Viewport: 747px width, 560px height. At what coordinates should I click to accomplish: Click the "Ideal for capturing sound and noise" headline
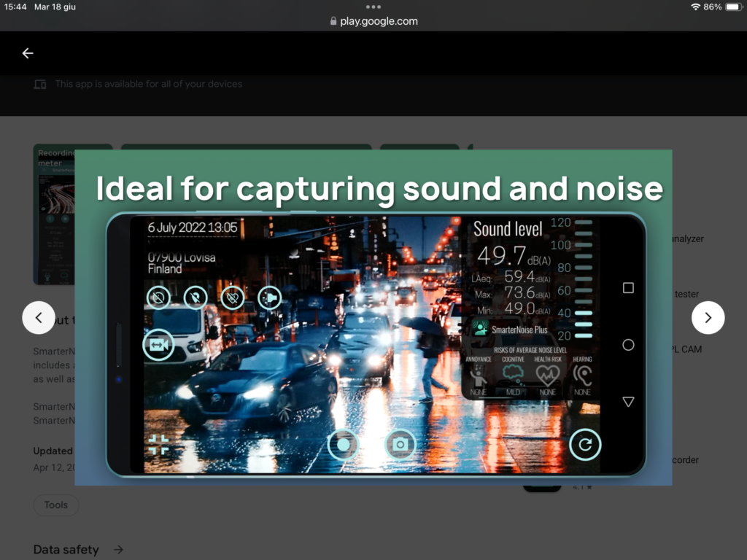pos(379,189)
